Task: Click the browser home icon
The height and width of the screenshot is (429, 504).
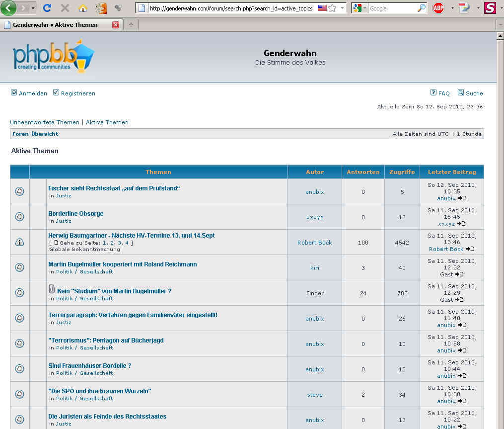Action: click(x=83, y=8)
